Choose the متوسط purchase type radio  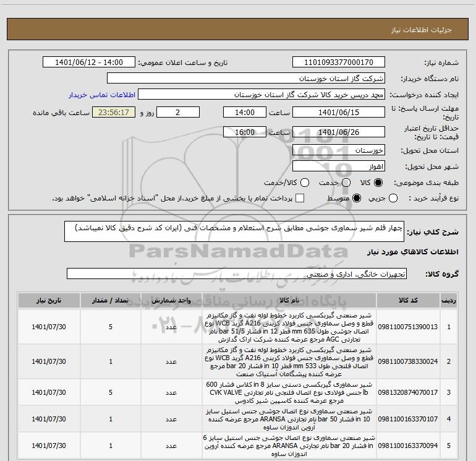tap(357, 199)
